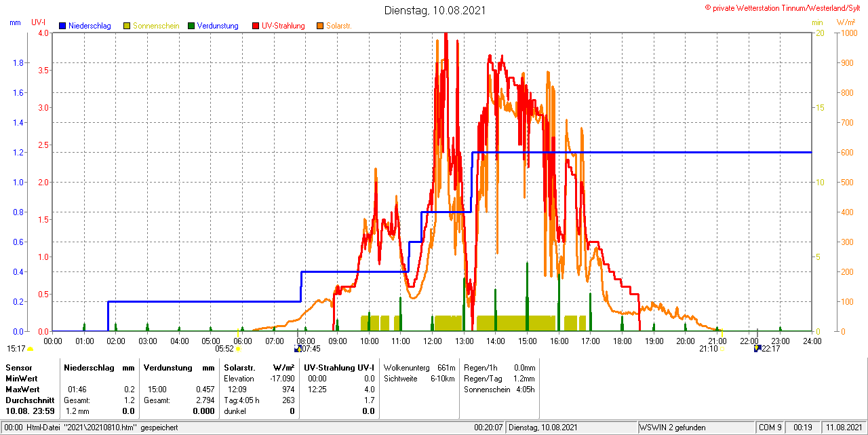Click the COM 9 status panel

coord(770,428)
